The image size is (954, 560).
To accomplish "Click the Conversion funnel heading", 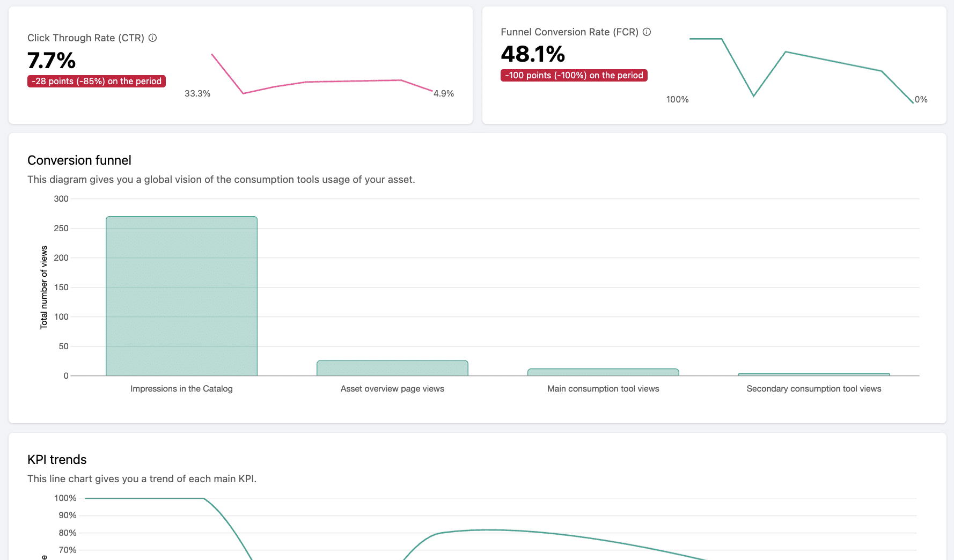I will coord(79,160).
